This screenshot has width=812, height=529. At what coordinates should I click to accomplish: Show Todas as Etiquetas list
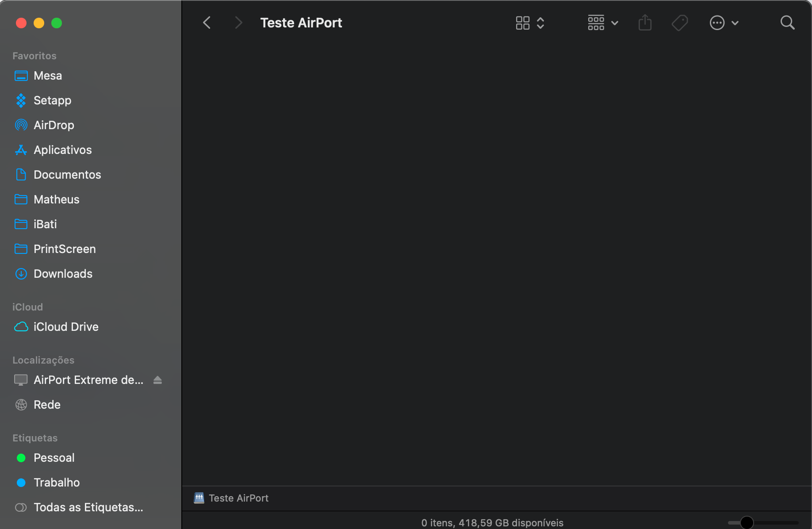(88, 507)
